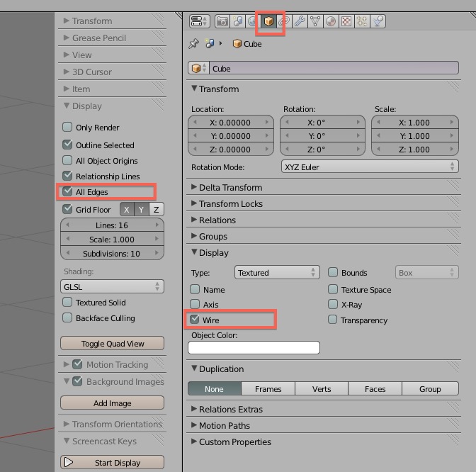This screenshot has height=472, width=476.
Task: Click the Toggle Quad View button
Action: click(x=113, y=343)
